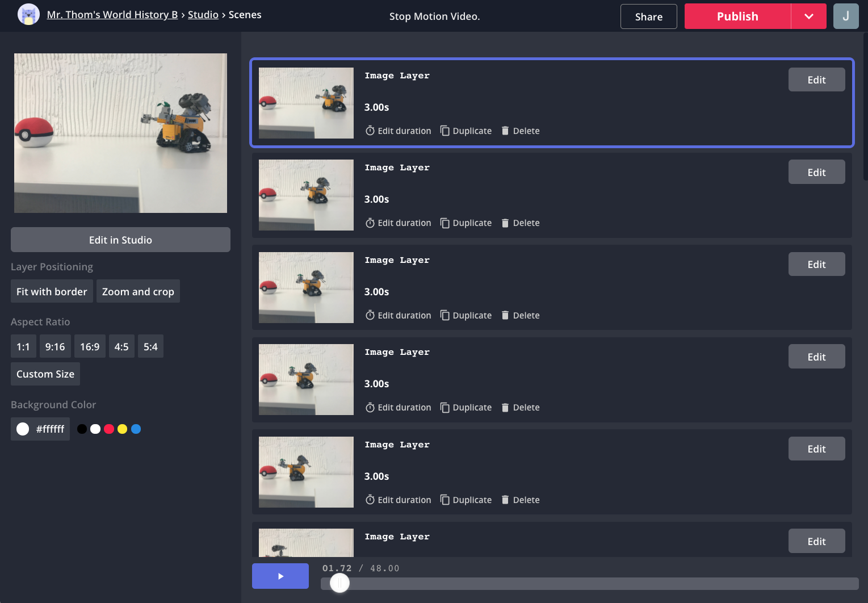868x603 pixels.
Task: Open Custom Size options
Action: (45, 374)
